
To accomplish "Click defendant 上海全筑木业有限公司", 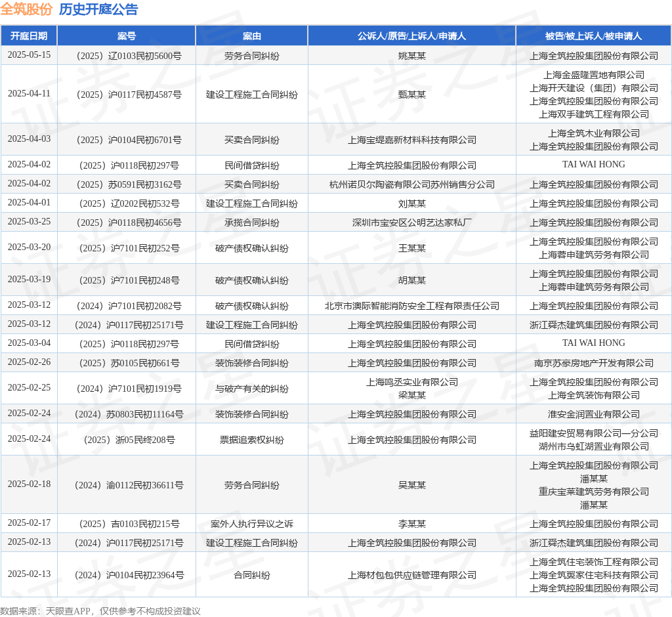I will pos(593,133).
